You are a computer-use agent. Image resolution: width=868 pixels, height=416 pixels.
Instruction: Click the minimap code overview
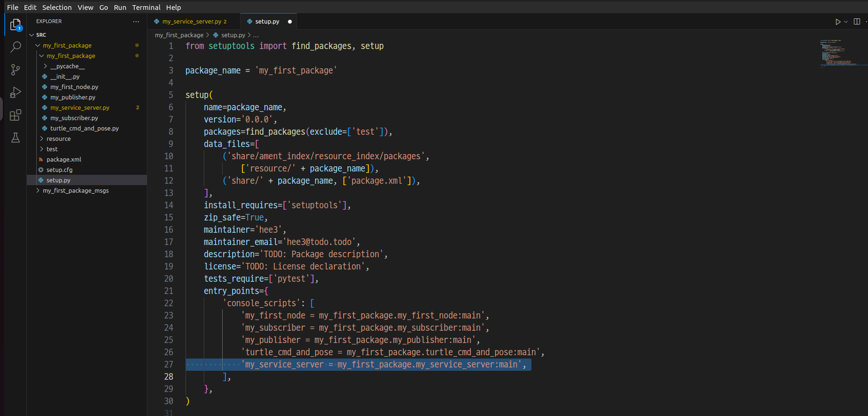pos(843,53)
